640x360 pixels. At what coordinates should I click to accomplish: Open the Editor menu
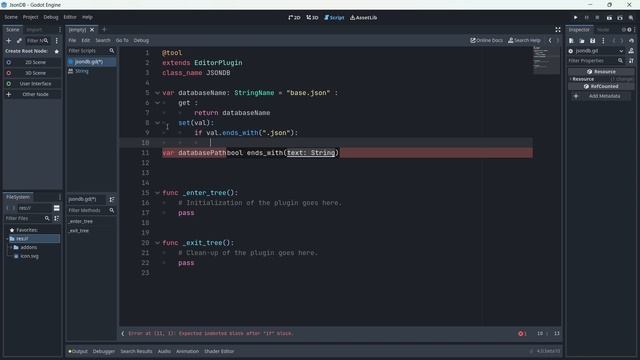(x=70, y=17)
